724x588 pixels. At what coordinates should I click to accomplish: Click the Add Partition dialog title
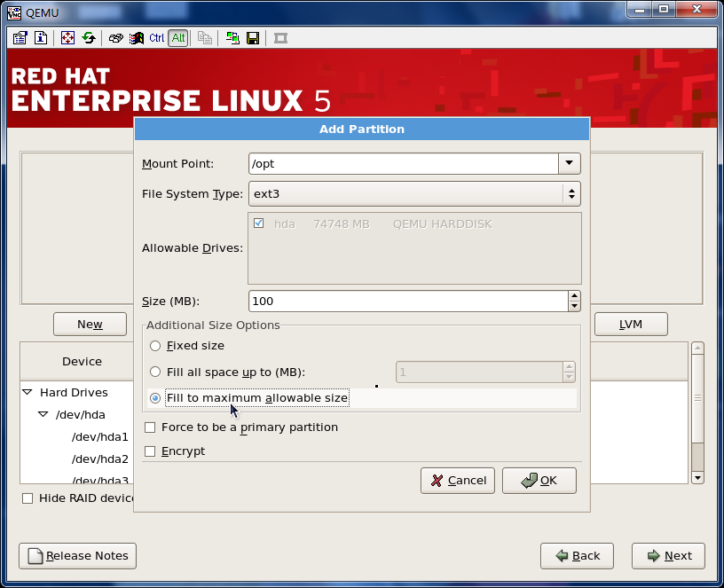pyautogui.click(x=362, y=129)
